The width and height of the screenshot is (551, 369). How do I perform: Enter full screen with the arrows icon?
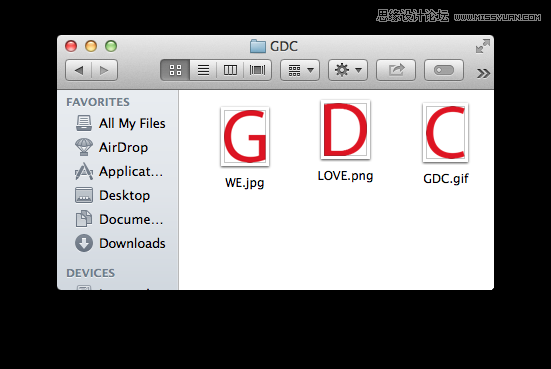483,46
